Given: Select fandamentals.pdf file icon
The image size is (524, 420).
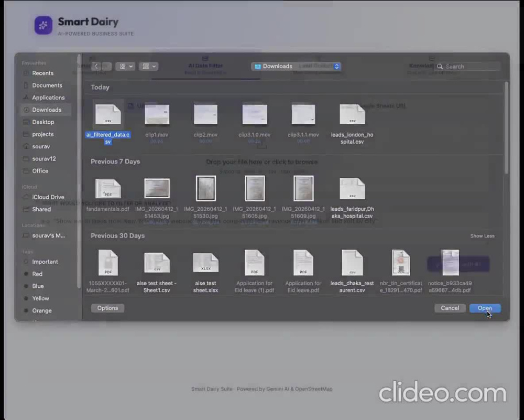Looking at the screenshot, I should click(108, 188).
